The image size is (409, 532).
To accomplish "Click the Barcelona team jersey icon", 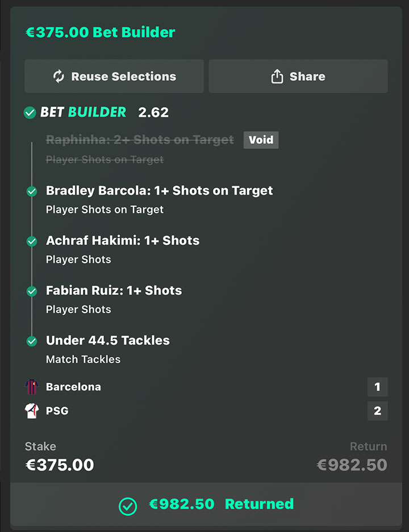I will coord(31,387).
